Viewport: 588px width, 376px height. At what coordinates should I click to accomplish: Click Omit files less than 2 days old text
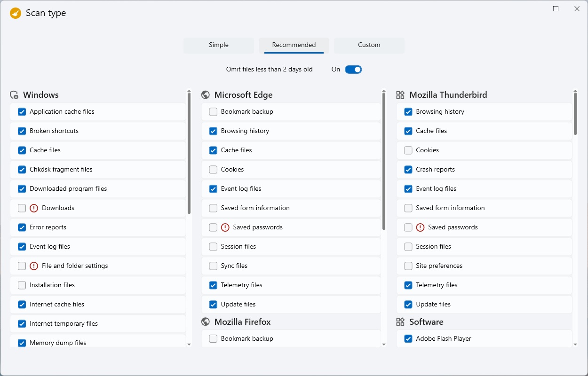(x=270, y=70)
